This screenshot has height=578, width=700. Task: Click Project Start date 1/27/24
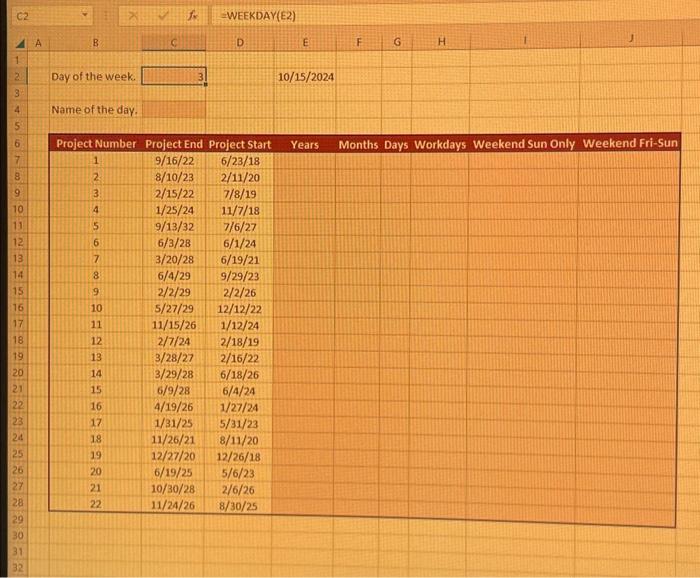pos(239,408)
